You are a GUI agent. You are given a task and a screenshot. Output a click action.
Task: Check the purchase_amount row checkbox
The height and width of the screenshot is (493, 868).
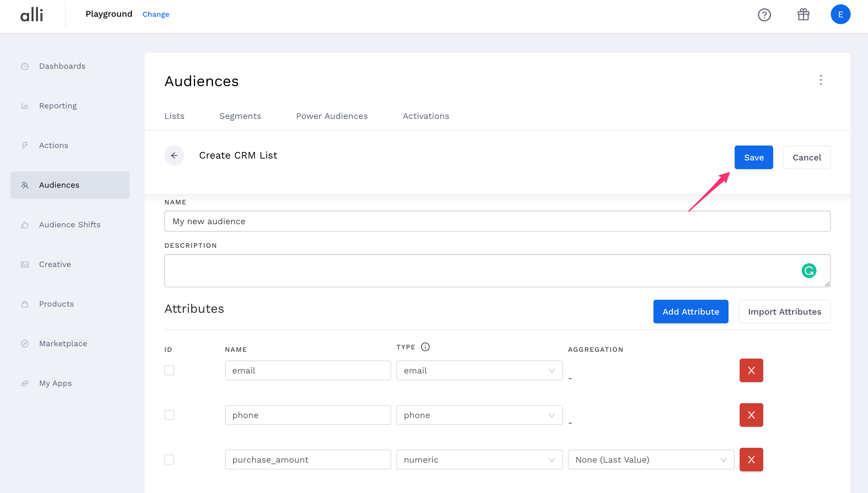click(169, 460)
